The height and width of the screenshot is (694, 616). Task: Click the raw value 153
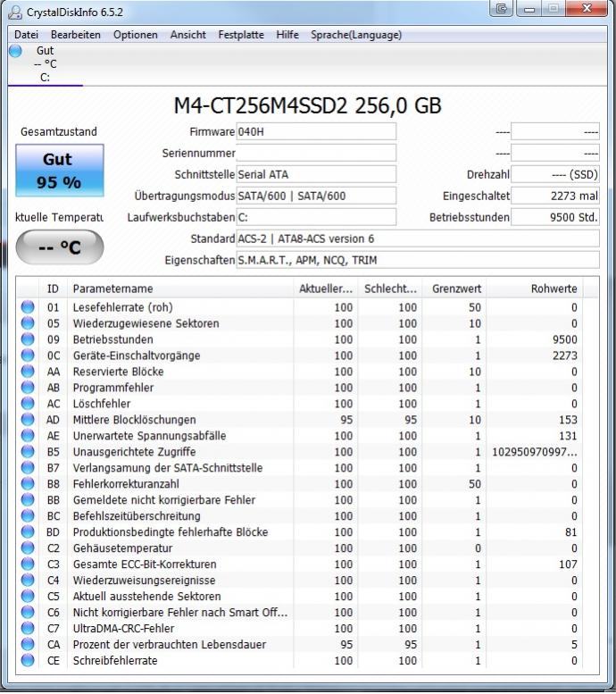[568, 420]
